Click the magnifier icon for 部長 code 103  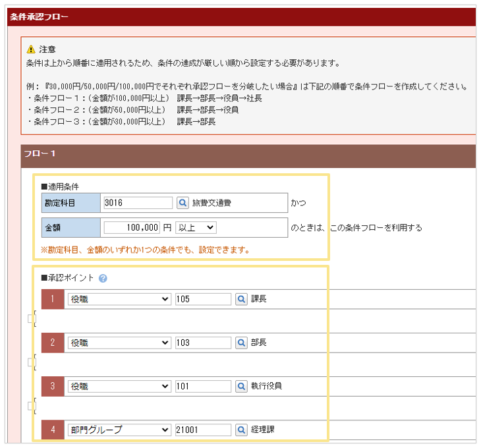(x=242, y=343)
